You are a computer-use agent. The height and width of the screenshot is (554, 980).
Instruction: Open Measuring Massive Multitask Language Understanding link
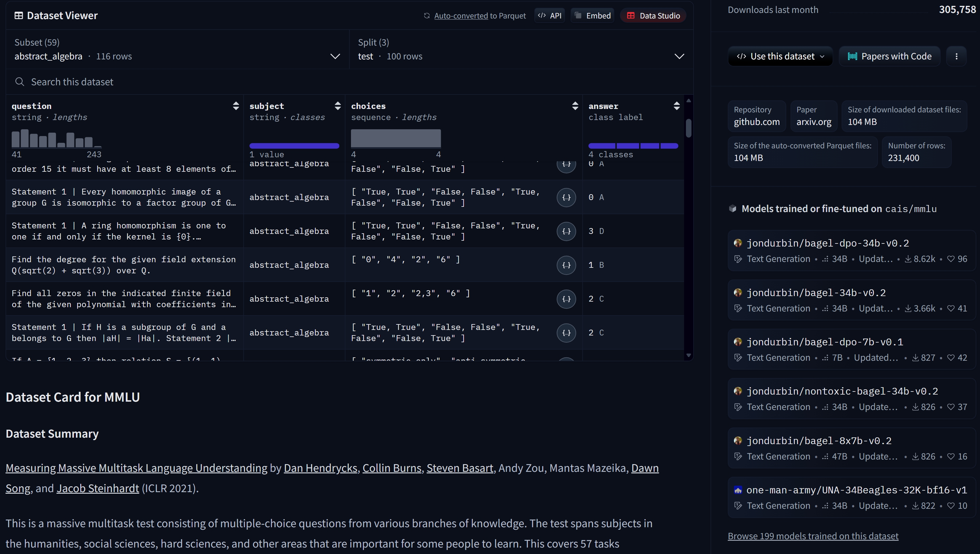(136, 468)
